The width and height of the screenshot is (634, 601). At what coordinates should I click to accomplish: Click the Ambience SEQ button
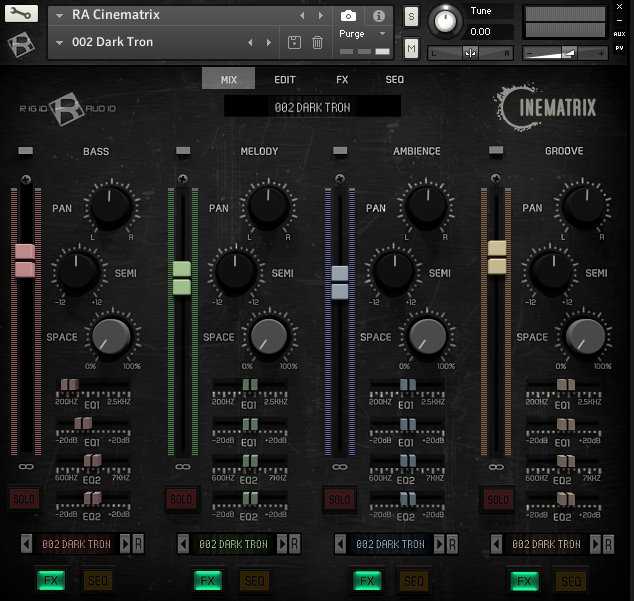click(x=414, y=581)
